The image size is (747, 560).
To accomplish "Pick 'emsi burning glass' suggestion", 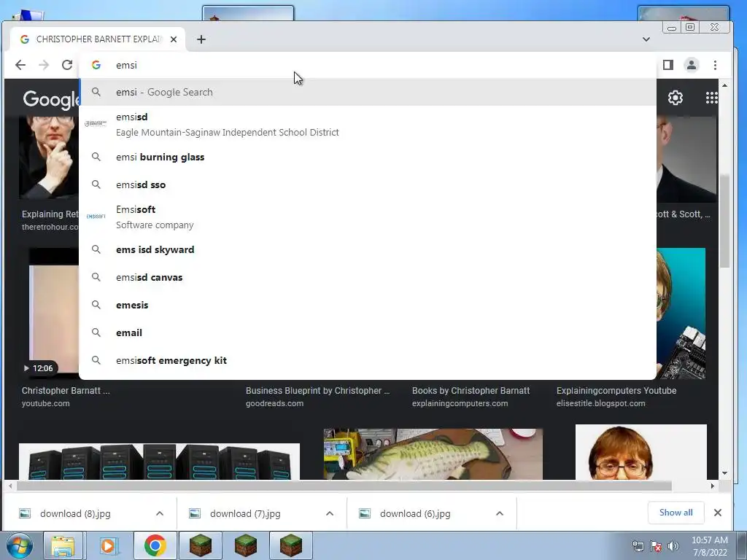I will pyautogui.click(x=368, y=157).
